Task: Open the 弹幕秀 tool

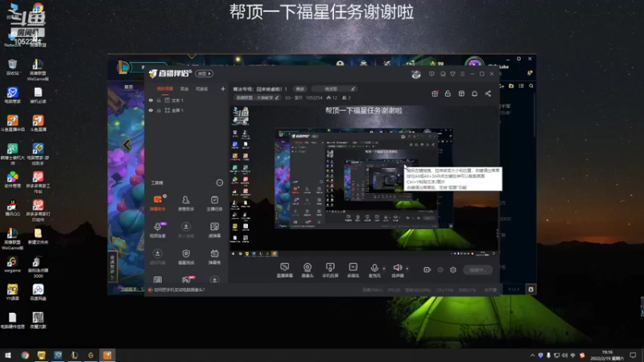Action: tap(214, 257)
